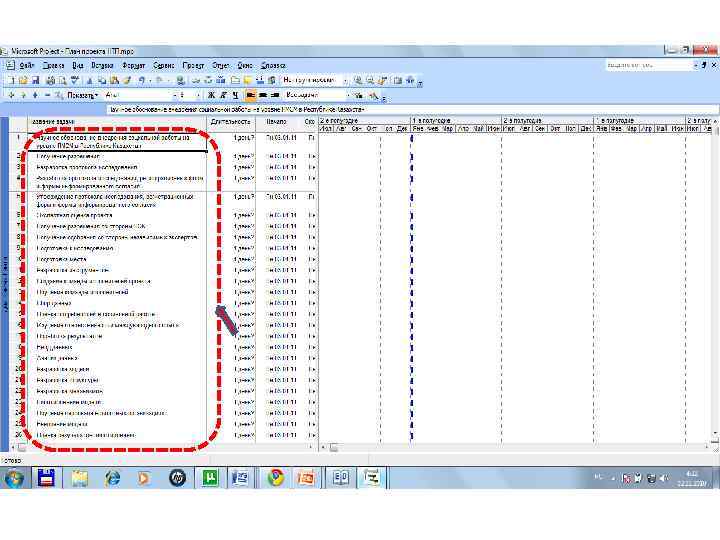This screenshot has width=720, height=540.
Task: Open the Правка menu
Action: [x=53, y=66]
